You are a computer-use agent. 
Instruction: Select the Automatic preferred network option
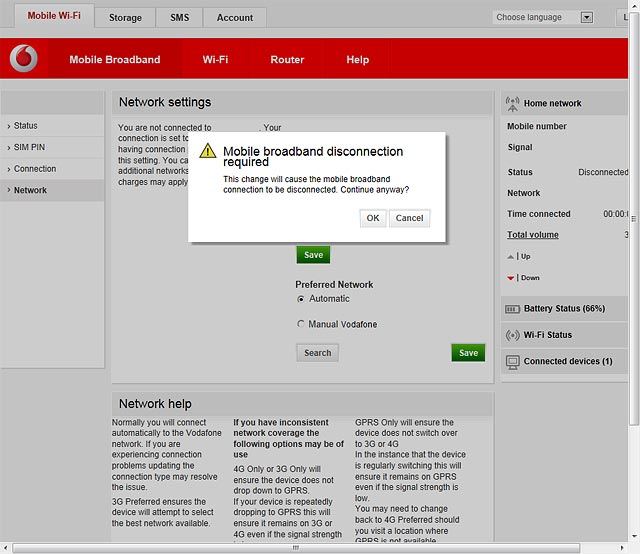coord(301,299)
